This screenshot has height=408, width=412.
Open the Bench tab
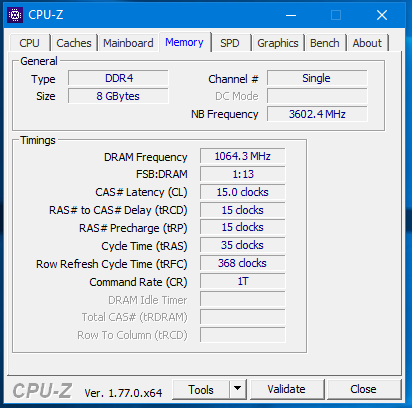click(325, 43)
